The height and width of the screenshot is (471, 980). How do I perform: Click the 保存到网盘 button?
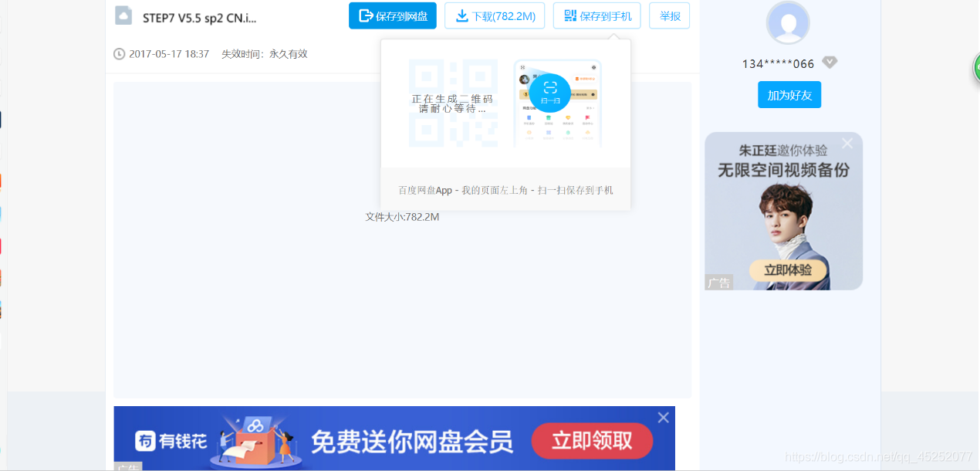[393, 15]
